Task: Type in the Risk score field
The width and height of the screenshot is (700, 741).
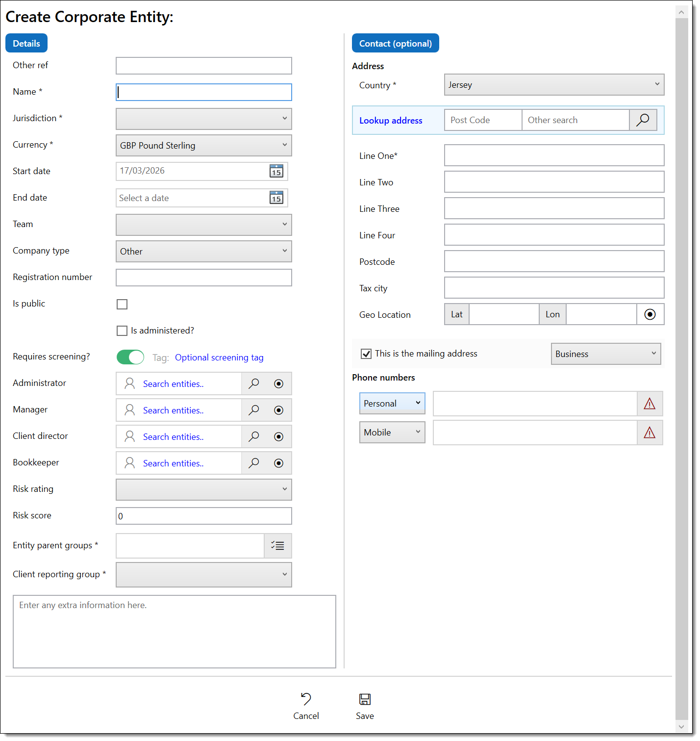Action: [203, 516]
